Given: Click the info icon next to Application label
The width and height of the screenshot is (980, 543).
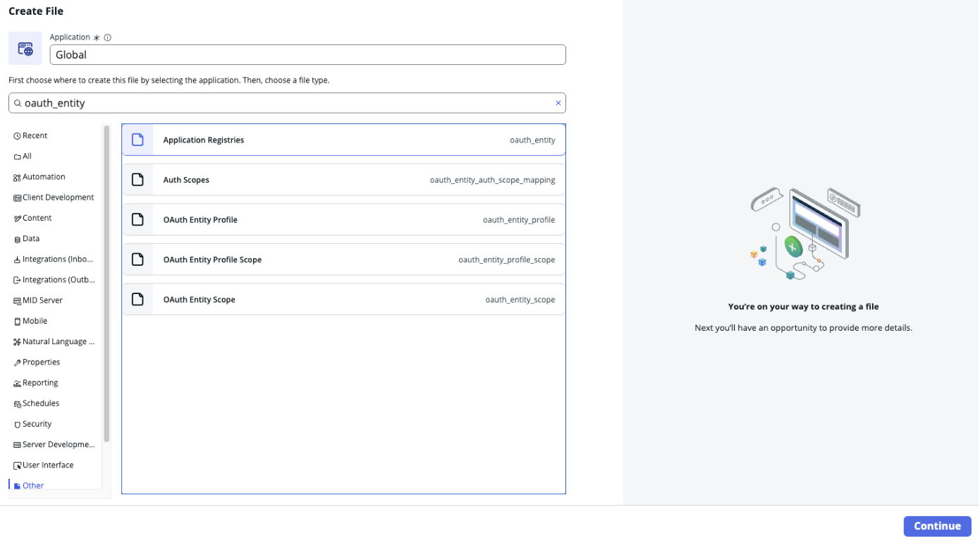Looking at the screenshot, I should (x=108, y=37).
